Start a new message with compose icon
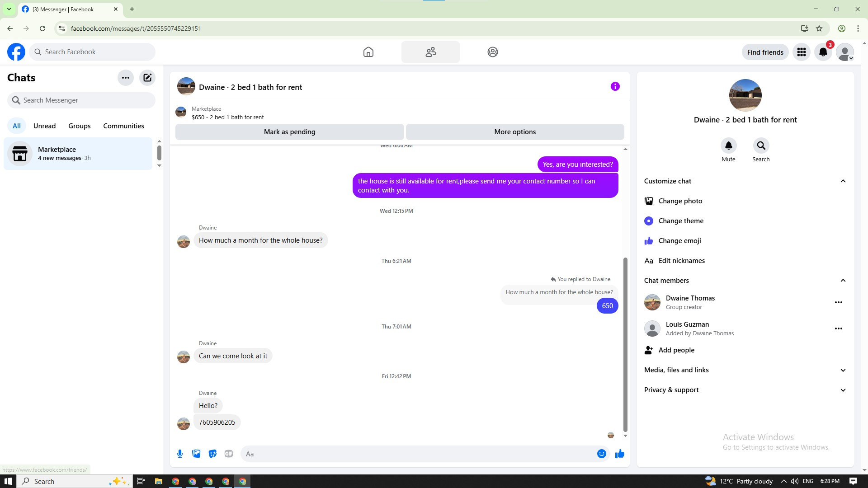Screen dimensions: 868x488 coord(147,78)
